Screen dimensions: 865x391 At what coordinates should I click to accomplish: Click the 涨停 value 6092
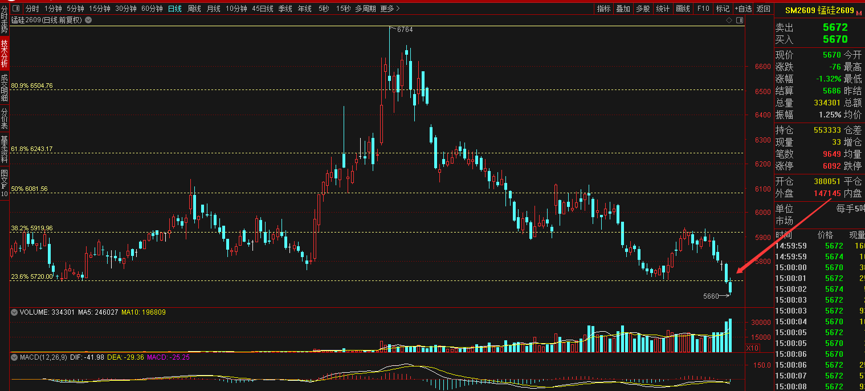pyautogui.click(x=831, y=165)
